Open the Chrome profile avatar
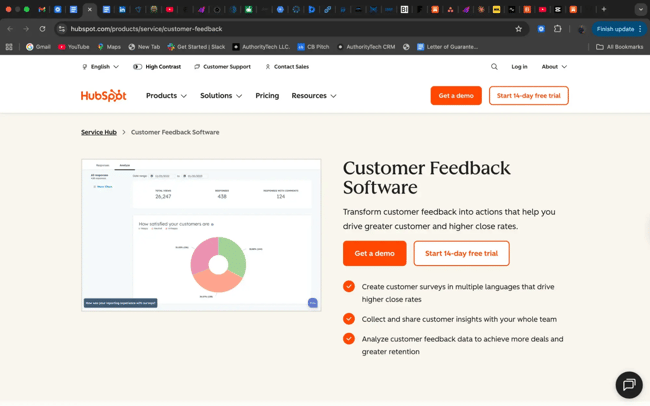650x406 pixels. 581,29
